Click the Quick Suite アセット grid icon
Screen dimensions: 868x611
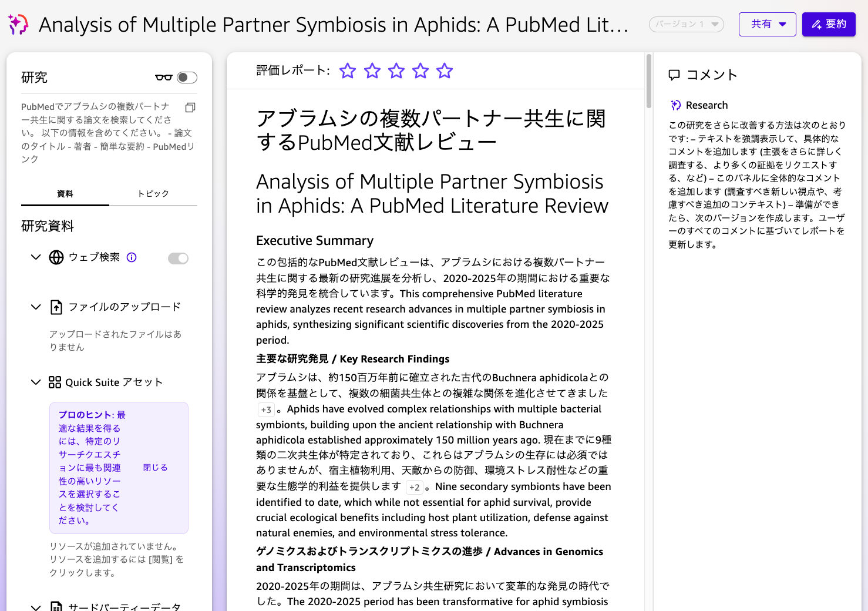click(x=55, y=382)
